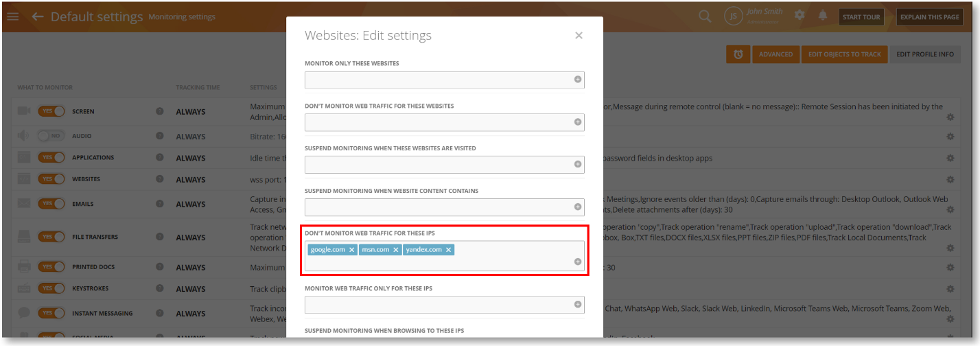Focus Suspend When Website Content Contains field
The height and width of the screenshot is (346, 980).
[445, 207]
